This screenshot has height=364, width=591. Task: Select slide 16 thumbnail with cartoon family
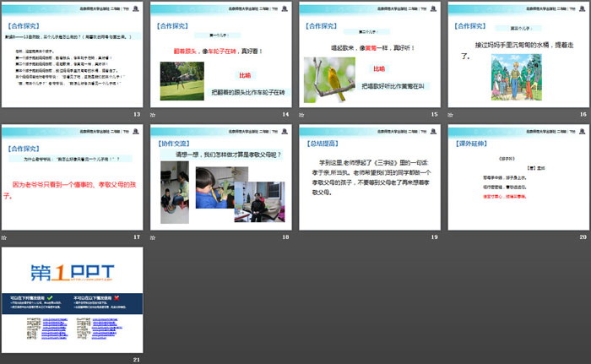point(518,55)
